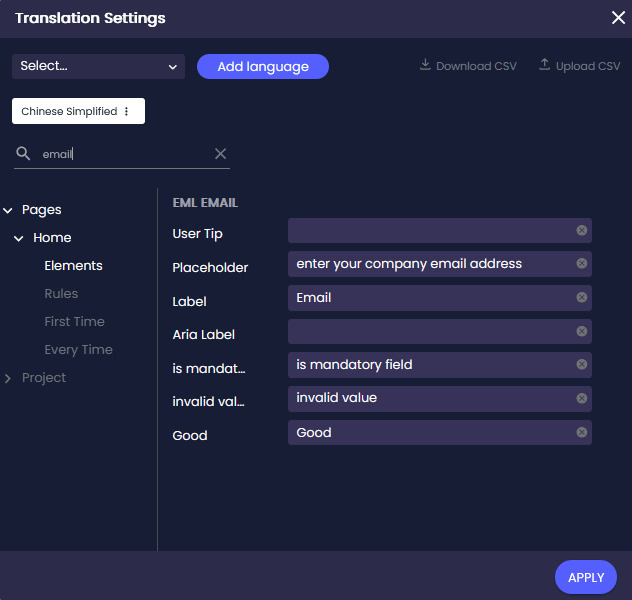Select Elements under Home
632x600 pixels.
tap(73, 266)
